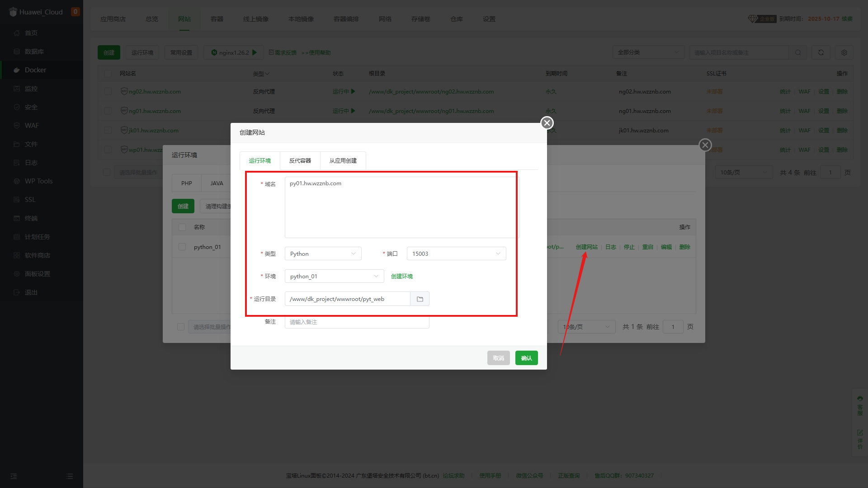Click the 确认 confirm button

[526, 358]
